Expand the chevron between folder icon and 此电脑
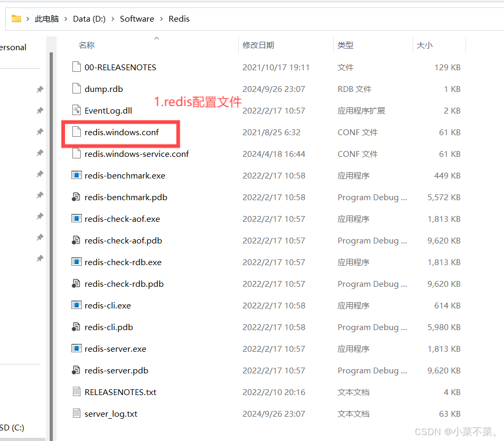The width and height of the screenshot is (504, 441). [28, 19]
